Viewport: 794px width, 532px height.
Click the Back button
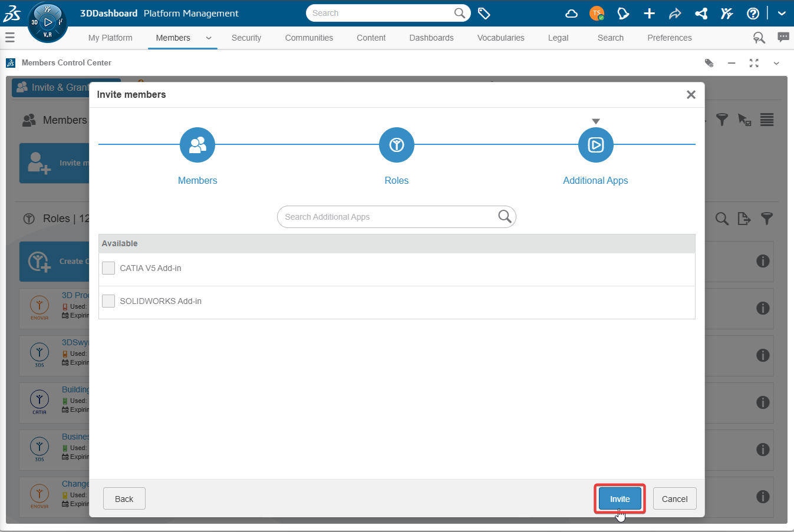[124, 499]
